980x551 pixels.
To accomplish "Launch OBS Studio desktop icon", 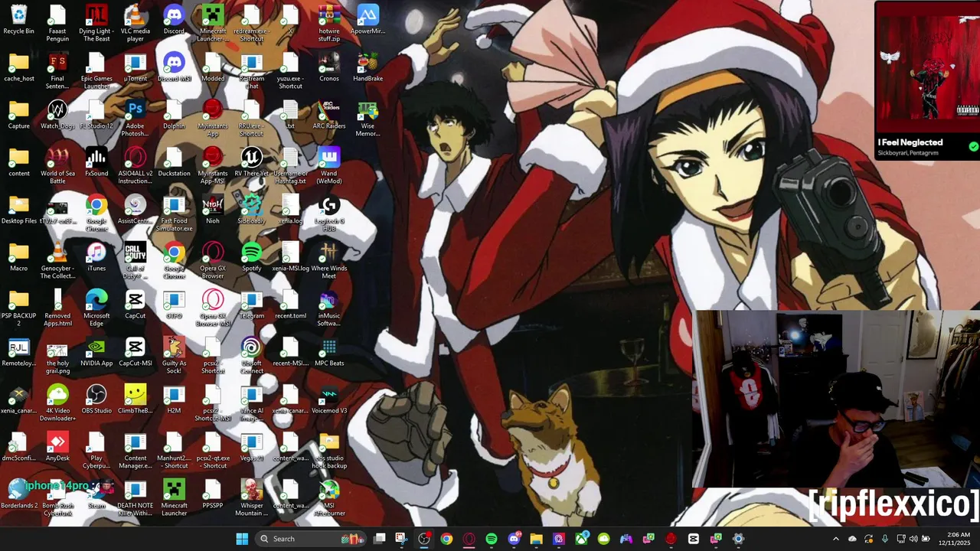I will [x=96, y=399].
